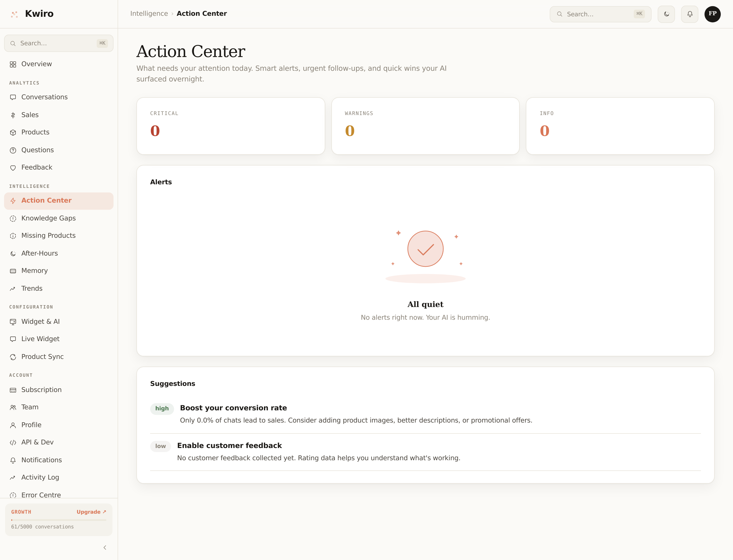
Task: Click Intelligence breadcrumb link
Action: (149, 14)
